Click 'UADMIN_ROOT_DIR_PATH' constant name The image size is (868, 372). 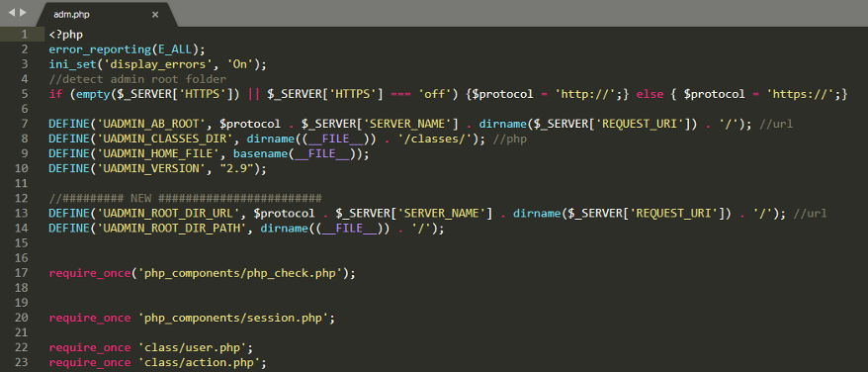coord(169,229)
